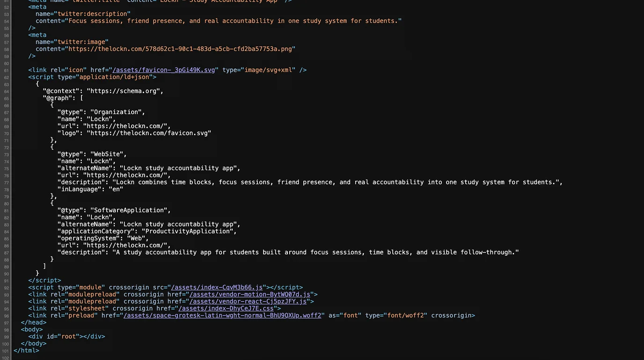Click the "@graph" key

(x=58, y=98)
